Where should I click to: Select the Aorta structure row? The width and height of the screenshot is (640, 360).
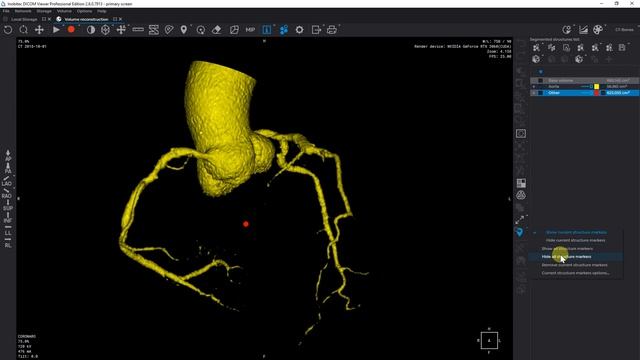[x=584, y=87]
